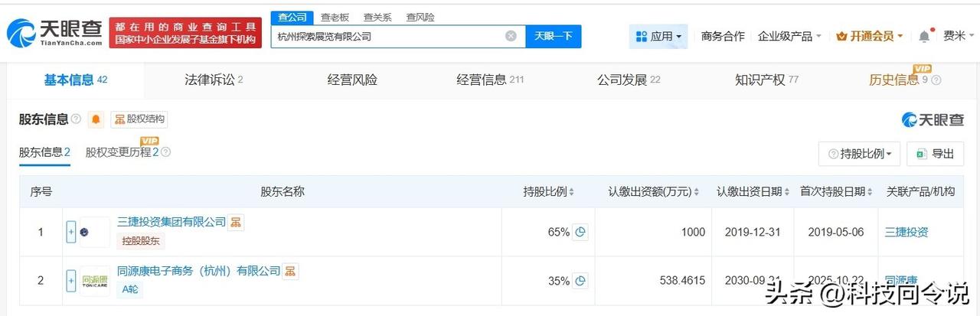Switch to 经营风险 tab
This screenshot has height=316, width=980.
(x=352, y=80)
